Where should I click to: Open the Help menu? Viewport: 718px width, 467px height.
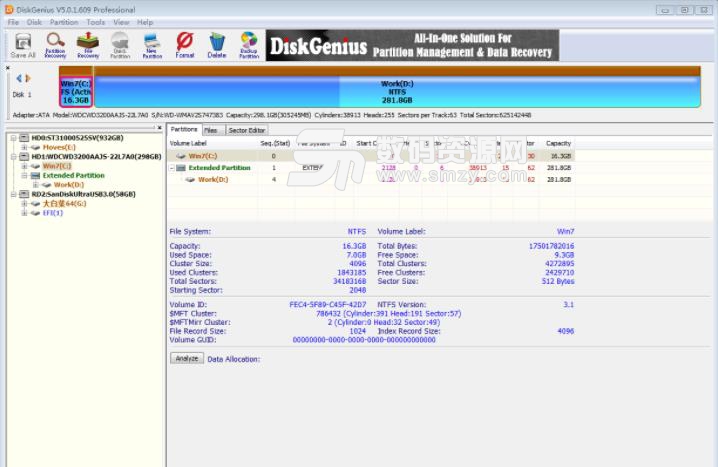point(145,22)
